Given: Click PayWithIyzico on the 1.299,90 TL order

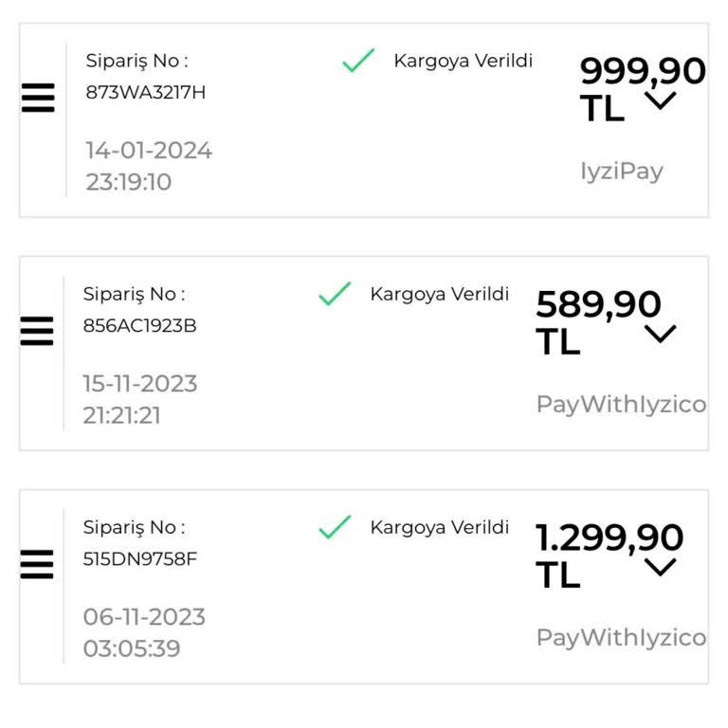Looking at the screenshot, I should (x=621, y=638).
